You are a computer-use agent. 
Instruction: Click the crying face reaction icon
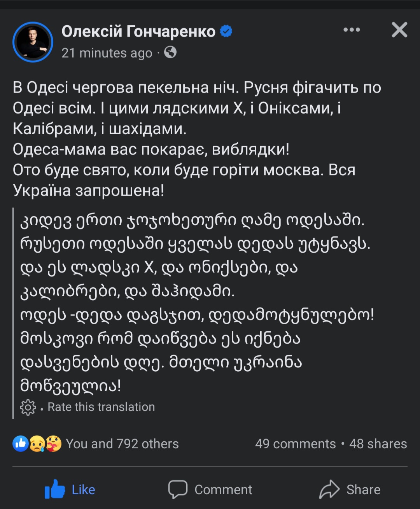pos(37,444)
